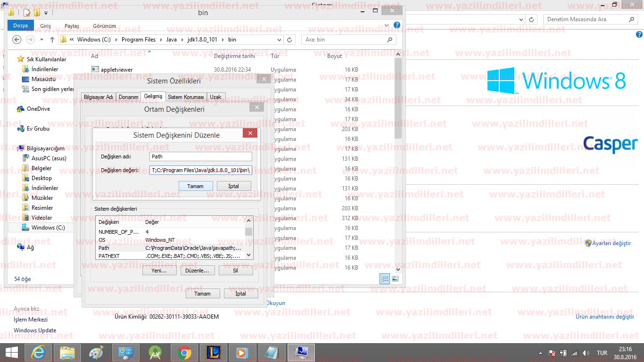
Task: Switch to large icons view in Explorer
Action: pyautogui.click(x=395, y=279)
